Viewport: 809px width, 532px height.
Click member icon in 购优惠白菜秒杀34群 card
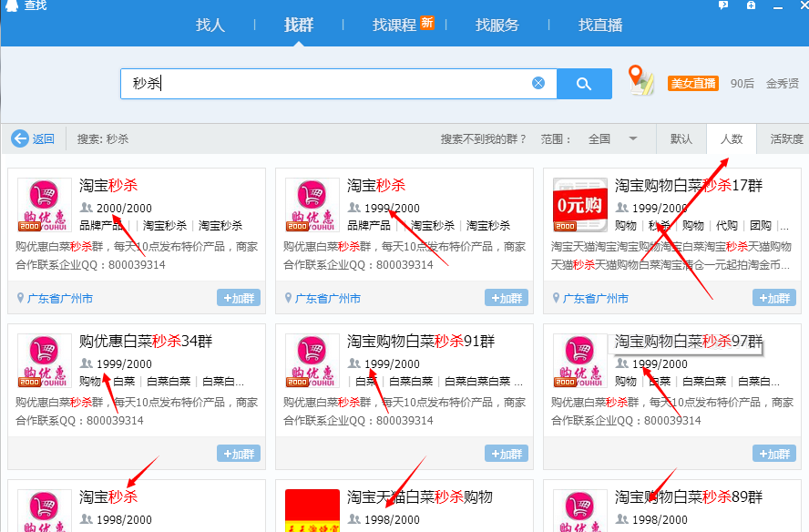[87, 363]
